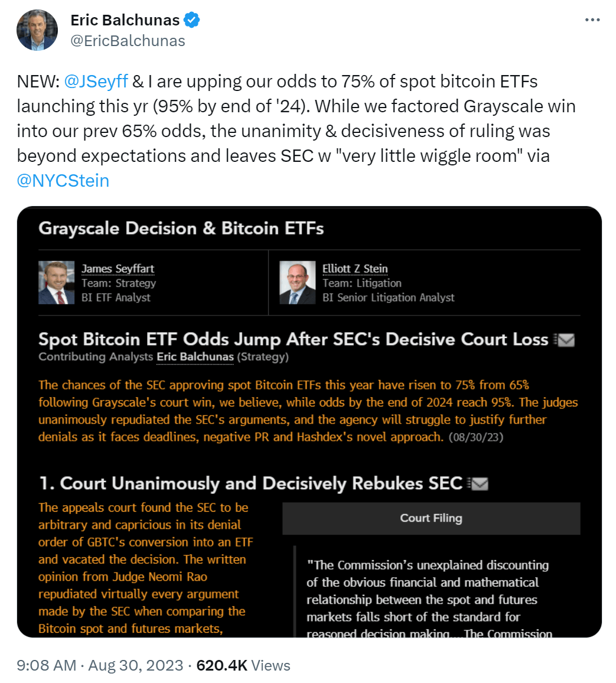
Task: Click the envelope icon beside the headline
Action: coord(566,339)
